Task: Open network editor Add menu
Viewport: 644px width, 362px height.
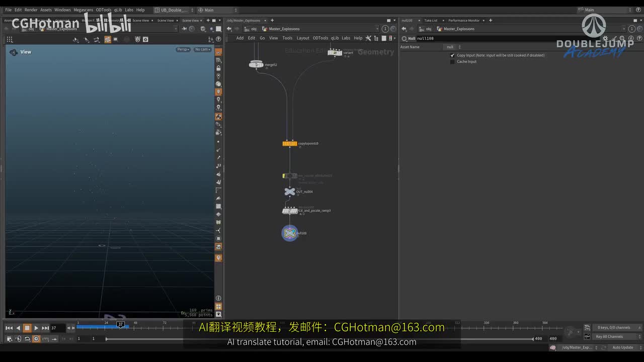Action: pos(240,38)
